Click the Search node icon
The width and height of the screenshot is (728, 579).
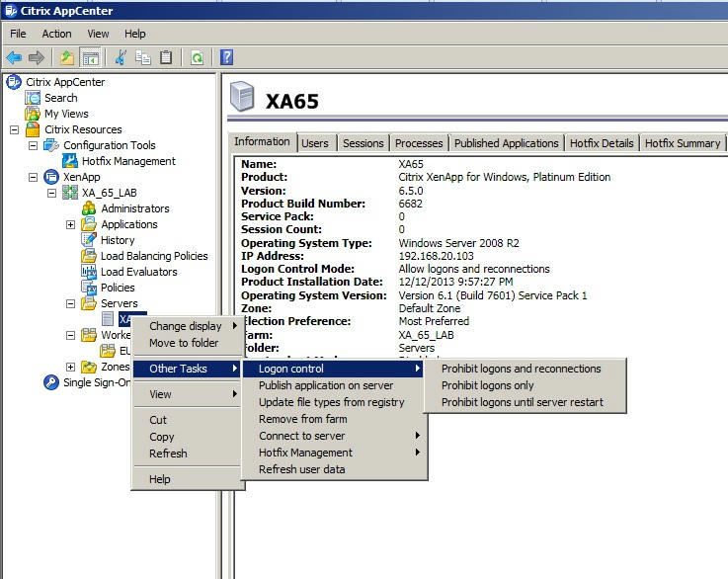point(33,98)
